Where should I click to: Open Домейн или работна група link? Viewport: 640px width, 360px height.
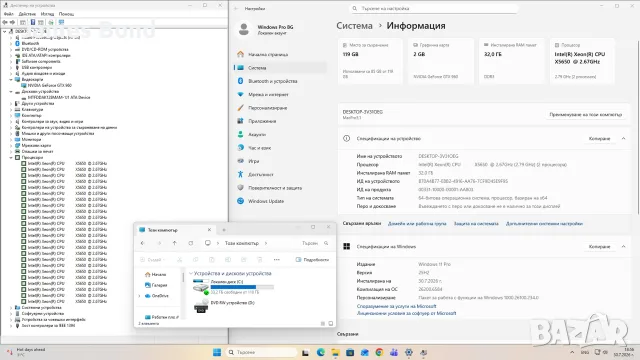pyautogui.click(x=417, y=224)
